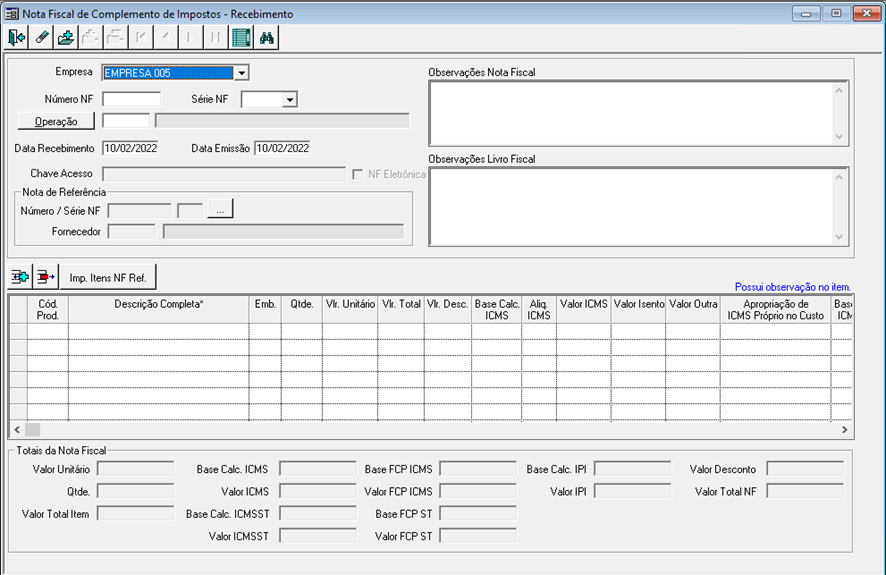This screenshot has width=886, height=575.
Task: Click the Observações Nota Fiscal text area
Action: (x=631, y=113)
